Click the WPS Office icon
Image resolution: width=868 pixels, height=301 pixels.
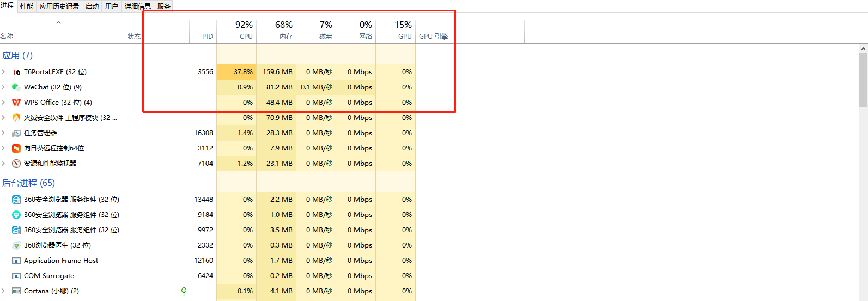pos(16,103)
